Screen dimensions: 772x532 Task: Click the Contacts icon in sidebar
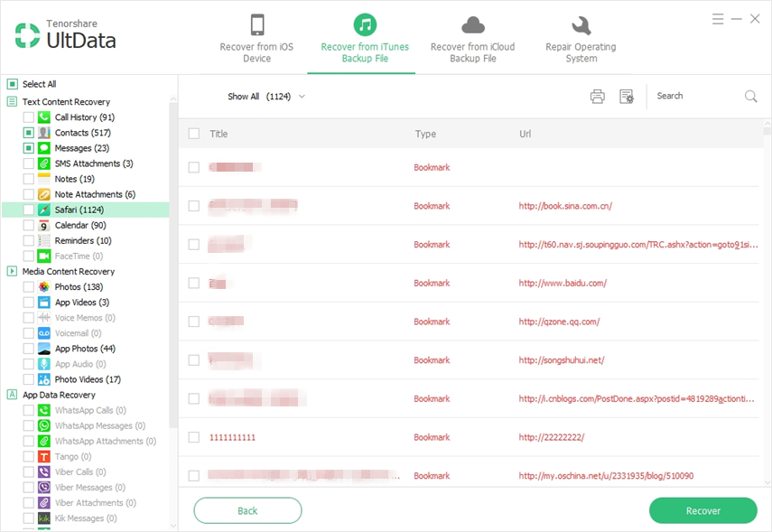[x=44, y=133]
